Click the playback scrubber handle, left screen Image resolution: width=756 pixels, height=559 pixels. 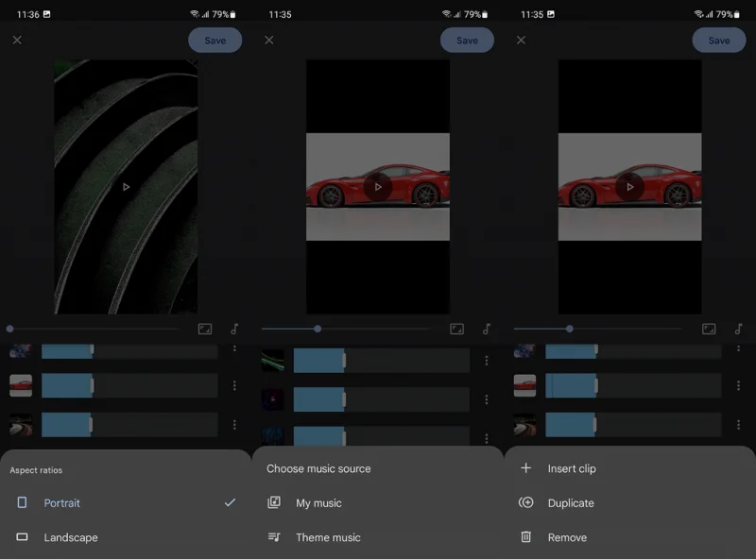pos(10,329)
